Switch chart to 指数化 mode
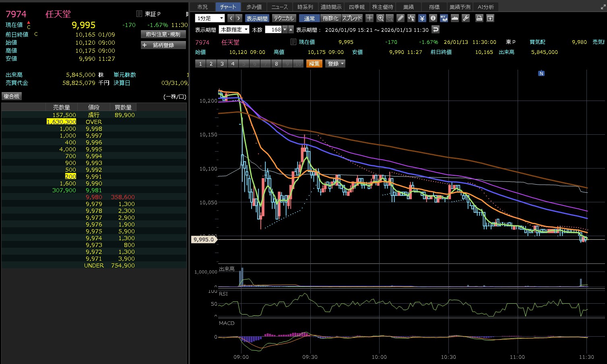607x364 pixels. [330, 19]
